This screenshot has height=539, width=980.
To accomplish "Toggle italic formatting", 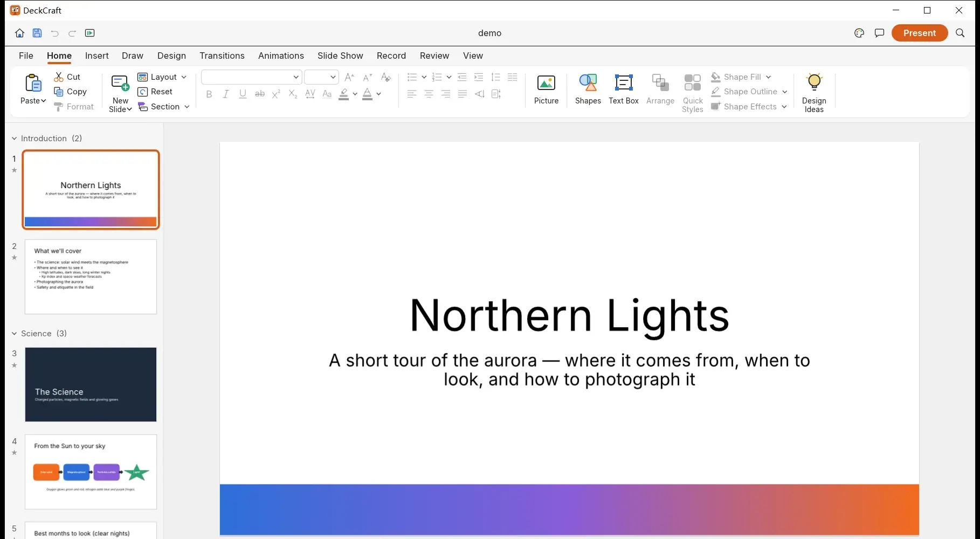I will pos(226,94).
